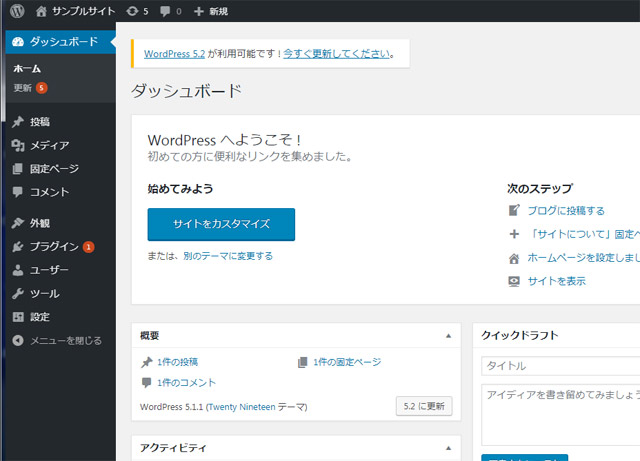Select 更新 submenu under dashboard

pyautogui.click(x=23, y=88)
